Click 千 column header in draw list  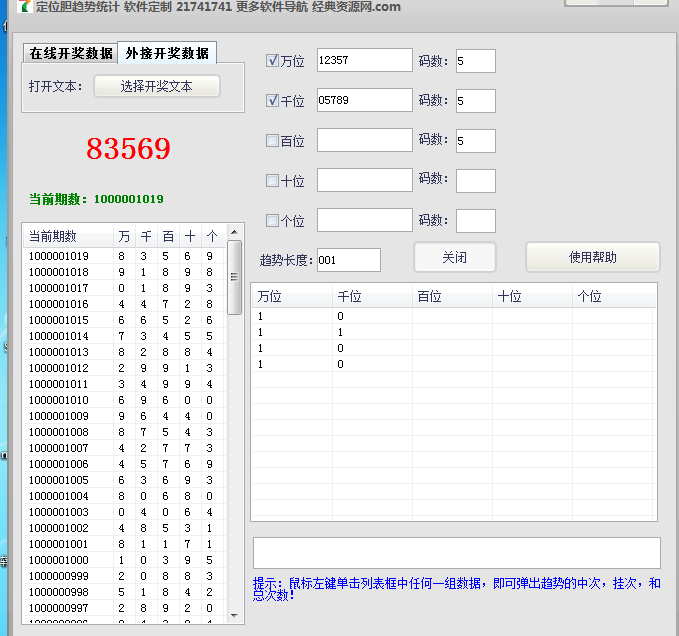[146, 236]
